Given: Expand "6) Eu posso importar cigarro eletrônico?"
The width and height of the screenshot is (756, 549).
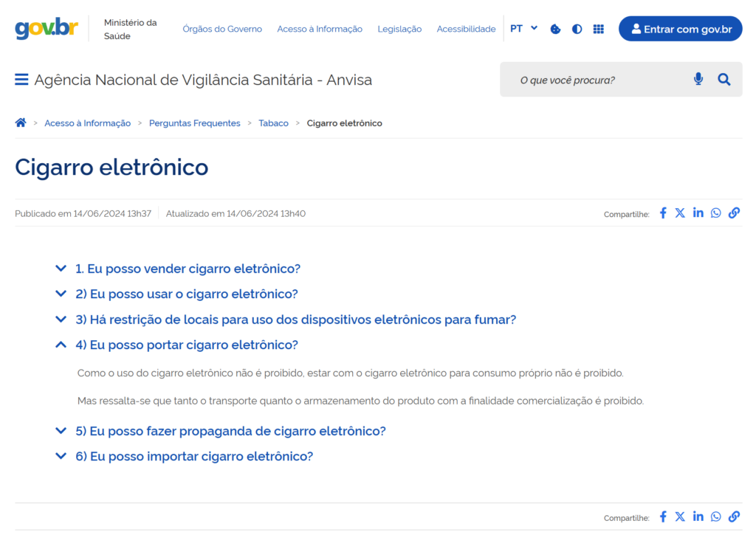Looking at the screenshot, I should (x=194, y=456).
